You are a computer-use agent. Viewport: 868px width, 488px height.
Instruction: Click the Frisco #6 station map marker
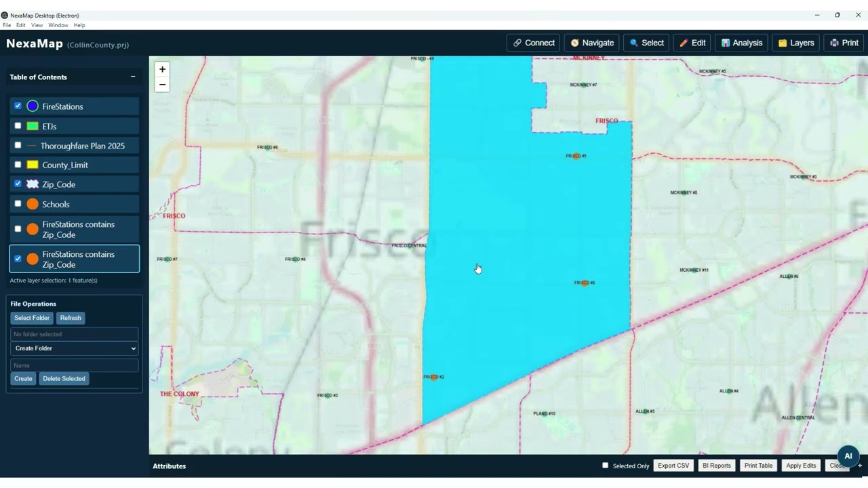[x=268, y=147]
